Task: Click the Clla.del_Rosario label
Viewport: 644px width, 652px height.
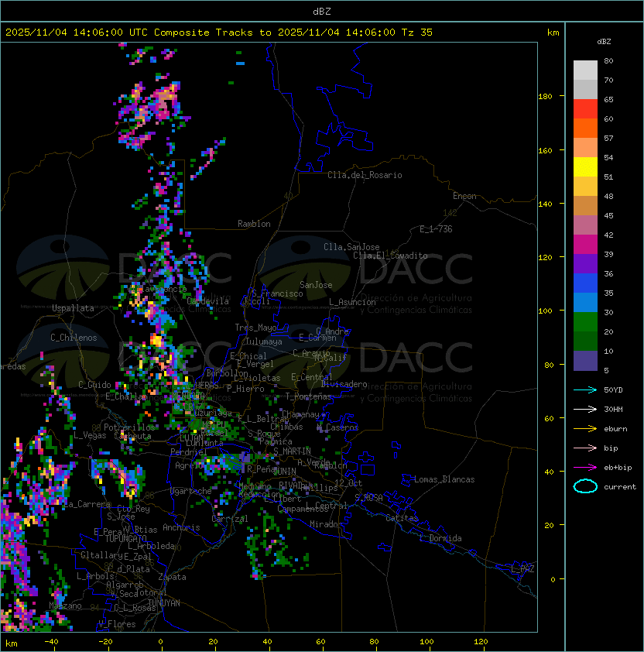Action: 365,175
